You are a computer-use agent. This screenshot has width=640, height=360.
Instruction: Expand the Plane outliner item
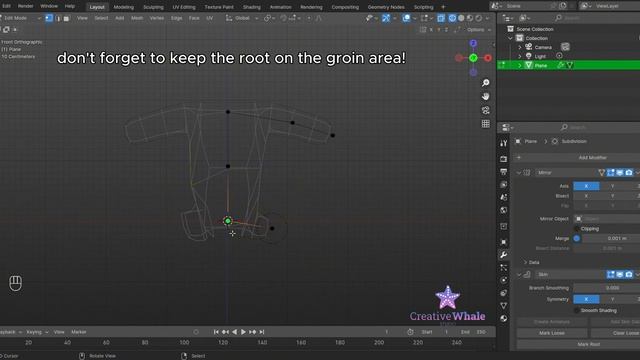(520, 65)
